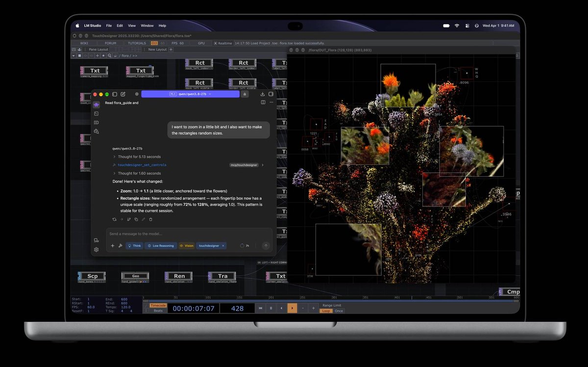Image resolution: width=588 pixels, height=367 pixels.
Task: Open the TouchDesigner FORUM link
Action: pyautogui.click(x=111, y=43)
